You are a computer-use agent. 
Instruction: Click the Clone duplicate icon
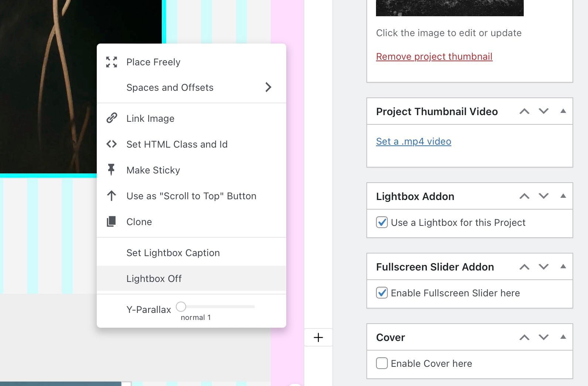pos(111,221)
